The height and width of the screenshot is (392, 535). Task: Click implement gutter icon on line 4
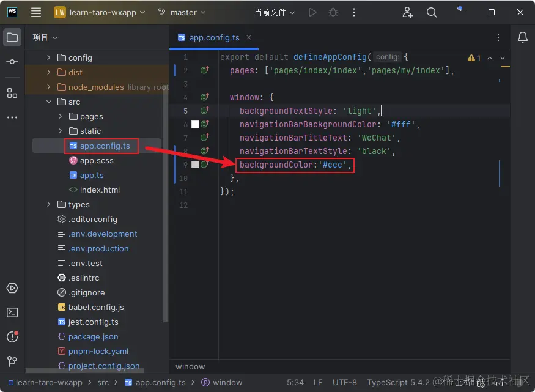click(x=204, y=97)
